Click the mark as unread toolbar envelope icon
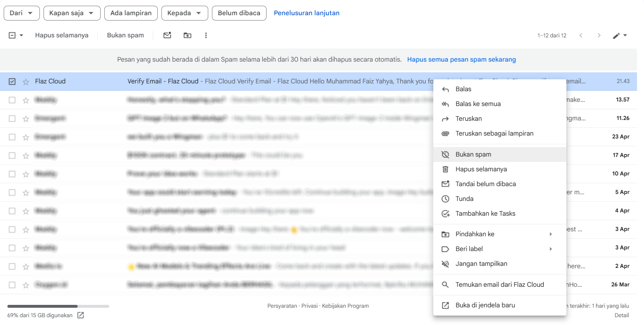 [167, 35]
